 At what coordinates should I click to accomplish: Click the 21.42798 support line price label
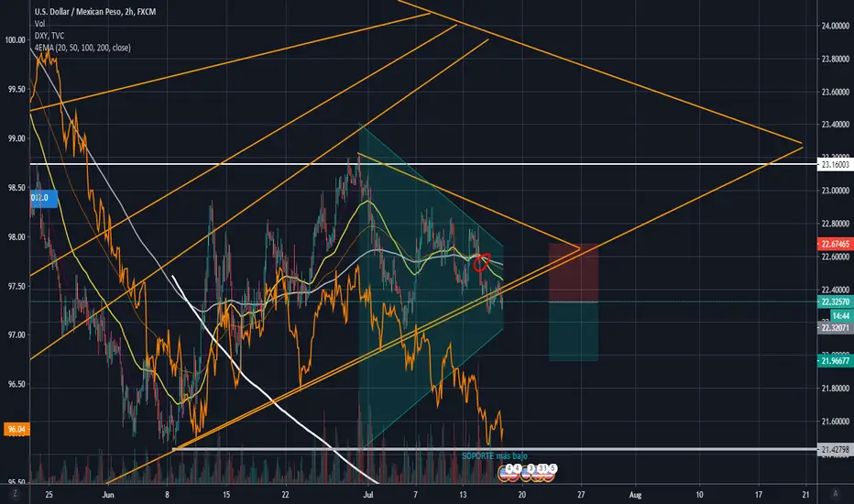click(836, 450)
